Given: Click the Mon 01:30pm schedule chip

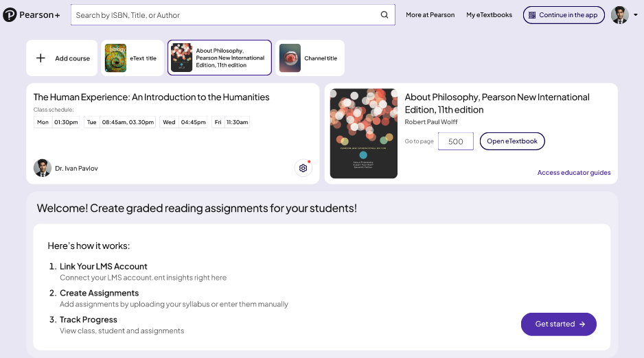Looking at the screenshot, I should tap(57, 122).
